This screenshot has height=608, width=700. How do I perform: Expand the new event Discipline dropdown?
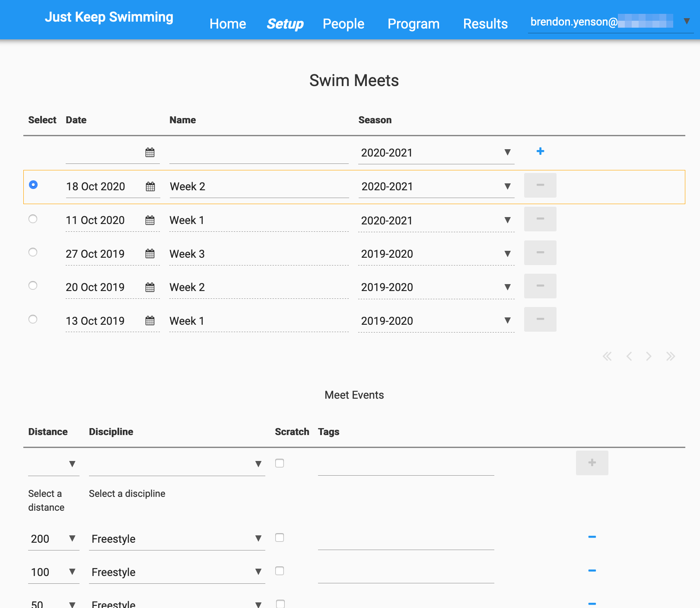point(177,464)
